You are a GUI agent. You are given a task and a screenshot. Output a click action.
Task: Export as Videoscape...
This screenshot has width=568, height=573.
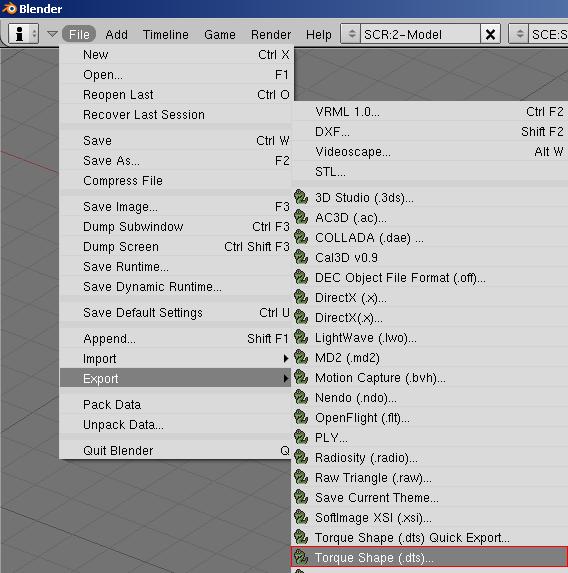click(430, 151)
